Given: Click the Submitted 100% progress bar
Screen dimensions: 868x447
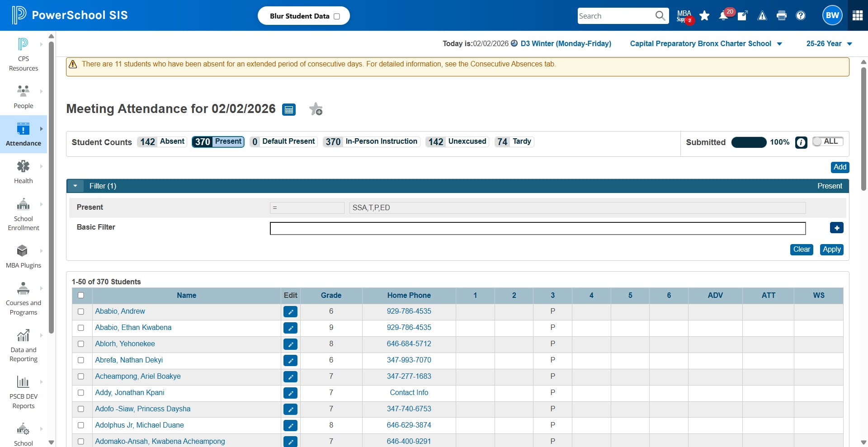Looking at the screenshot, I should [749, 142].
